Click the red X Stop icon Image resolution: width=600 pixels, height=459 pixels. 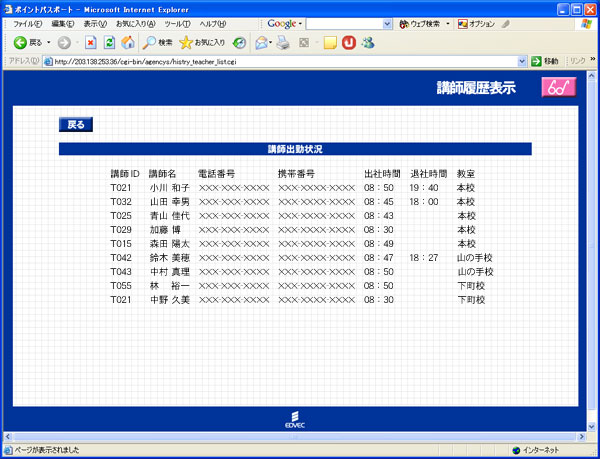[x=90, y=43]
